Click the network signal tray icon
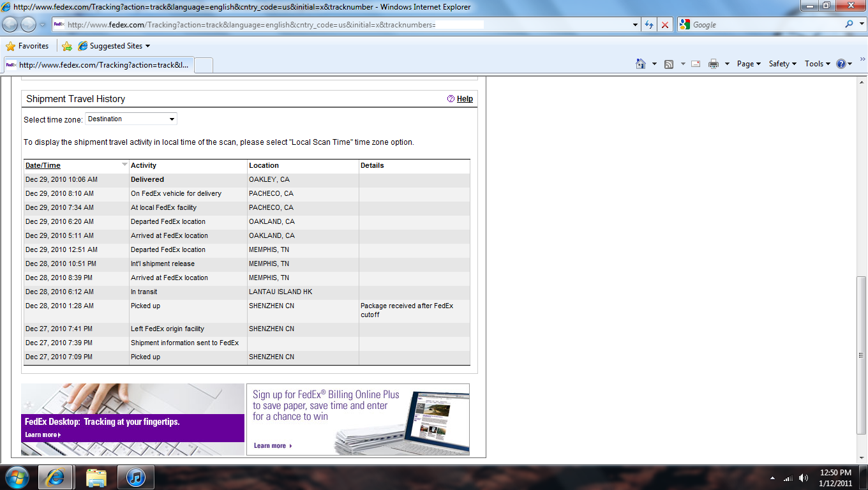The image size is (868, 490). [788, 478]
